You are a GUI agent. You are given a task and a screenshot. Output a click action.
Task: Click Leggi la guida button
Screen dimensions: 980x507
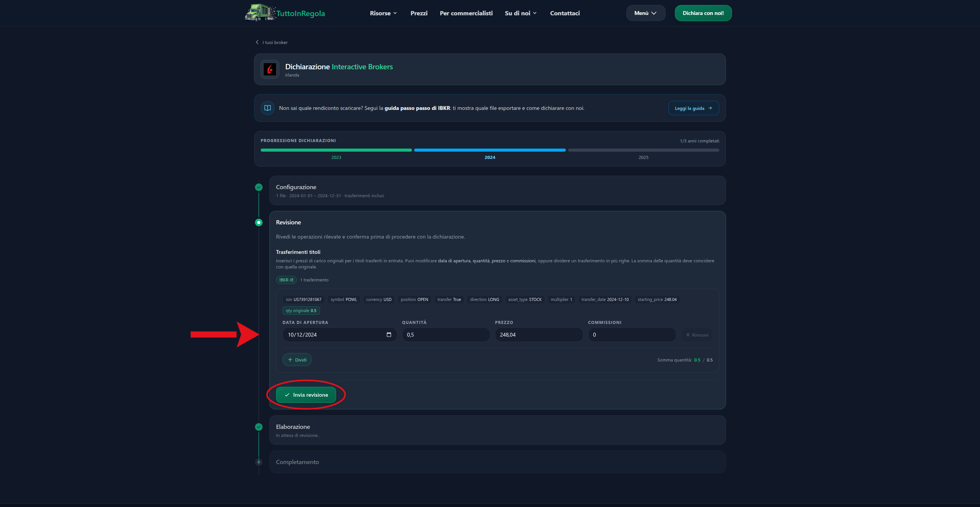(x=694, y=108)
